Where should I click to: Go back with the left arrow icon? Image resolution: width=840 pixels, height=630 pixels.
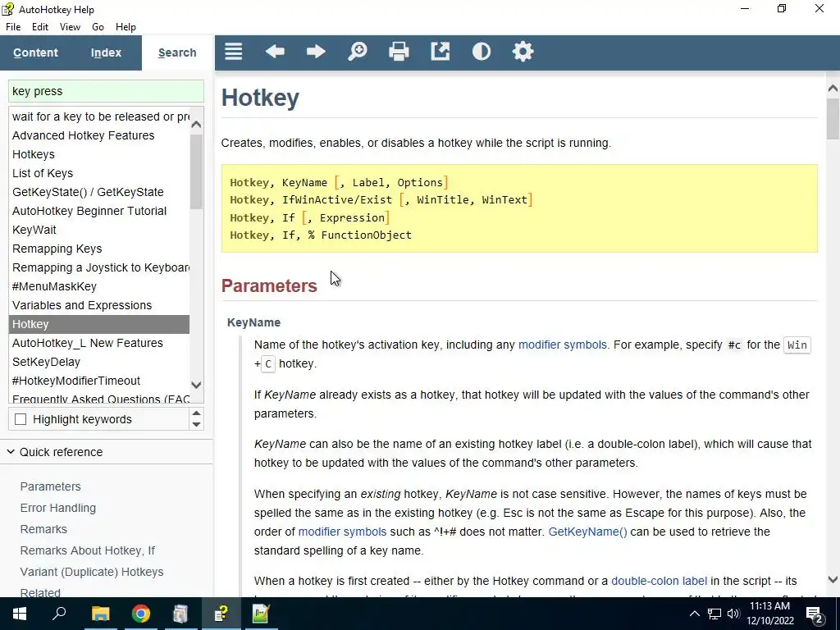pyautogui.click(x=275, y=52)
